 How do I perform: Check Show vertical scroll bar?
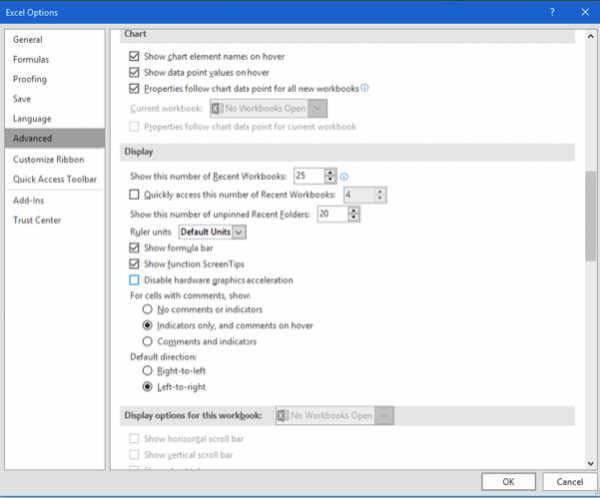[134, 454]
